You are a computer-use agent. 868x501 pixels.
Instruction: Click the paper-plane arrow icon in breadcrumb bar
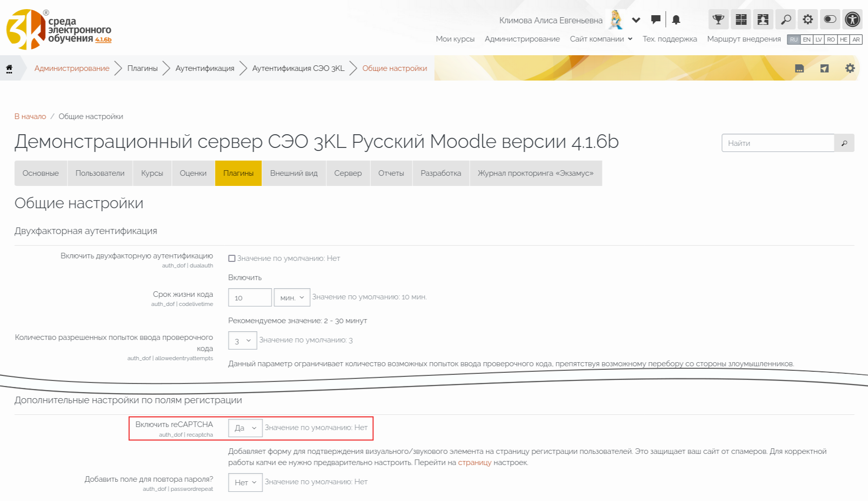[x=824, y=68]
